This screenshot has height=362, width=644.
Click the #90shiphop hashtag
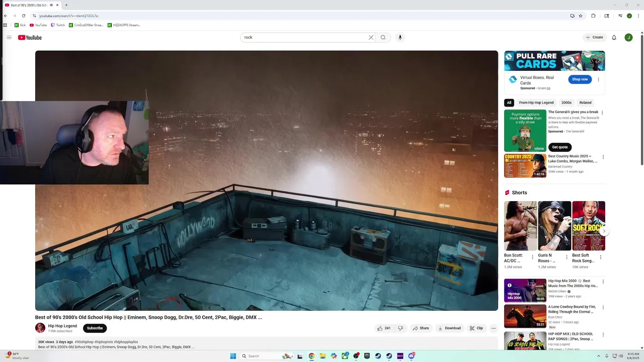coord(84,342)
